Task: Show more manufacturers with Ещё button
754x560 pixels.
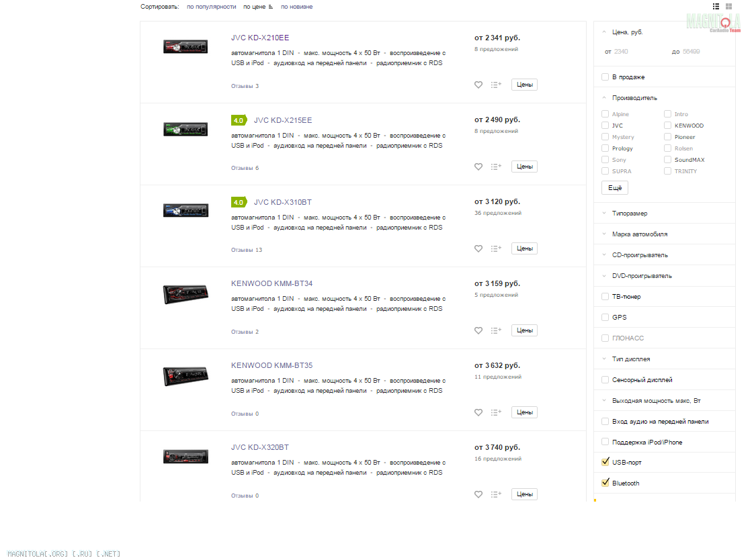Action: (615, 188)
